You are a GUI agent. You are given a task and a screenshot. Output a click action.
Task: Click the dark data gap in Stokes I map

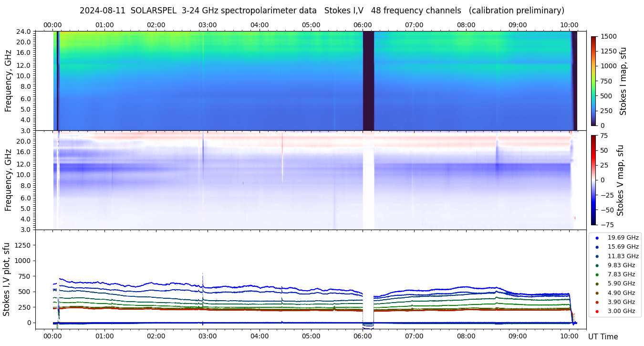coord(368,81)
